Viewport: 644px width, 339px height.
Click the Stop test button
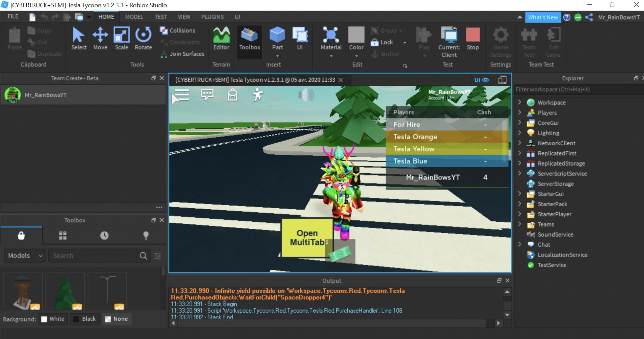473,39
